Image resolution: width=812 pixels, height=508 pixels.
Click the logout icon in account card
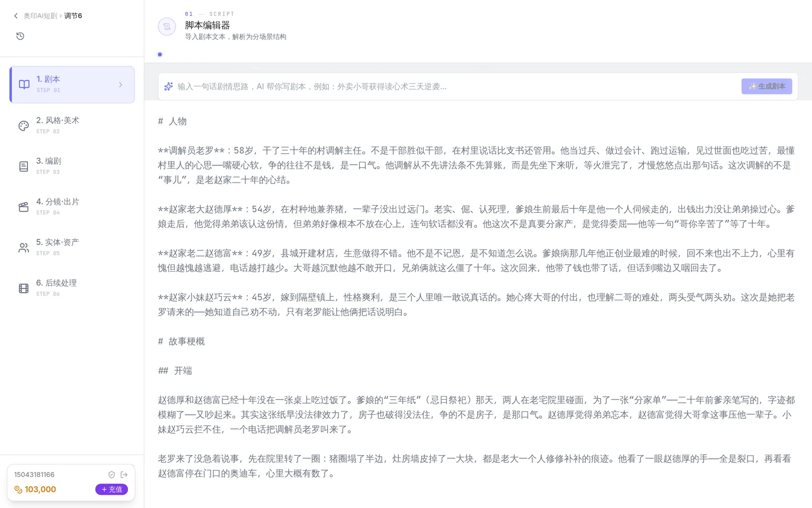pyautogui.click(x=124, y=474)
